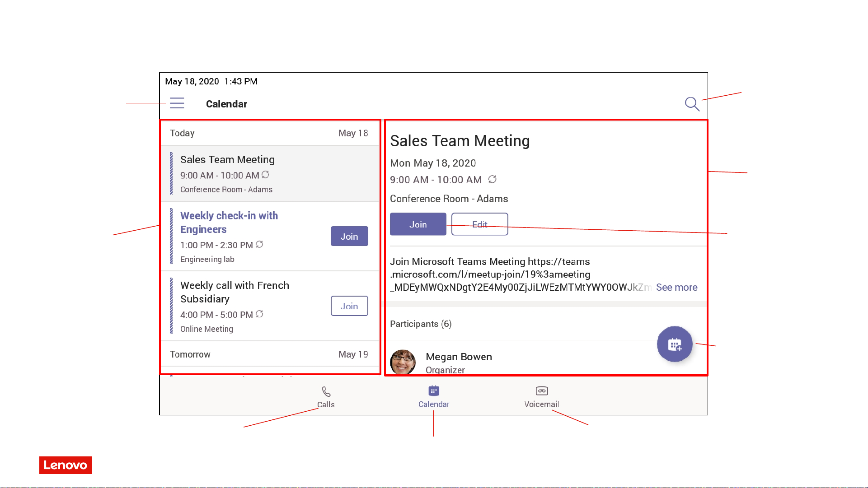The height and width of the screenshot is (488, 868).
Task: Edit the Sales Team Meeting
Action: pos(480,224)
